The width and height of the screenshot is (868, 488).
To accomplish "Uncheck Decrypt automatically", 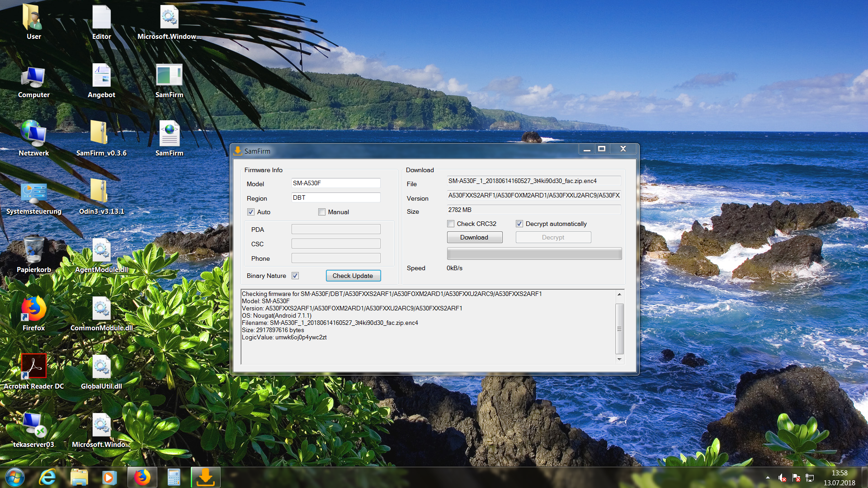I will coord(519,224).
